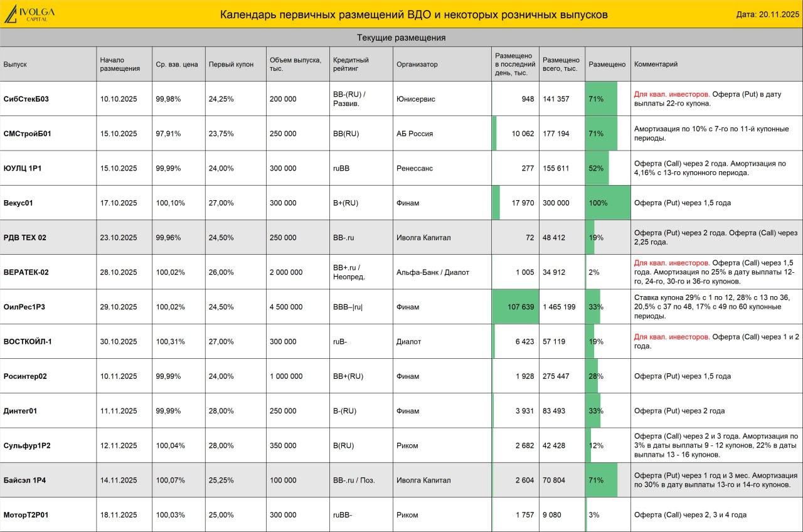This screenshot has height=532, width=803.
Task: Click the issue name 'Сульфур1Р2'
Action: [x=27, y=445]
